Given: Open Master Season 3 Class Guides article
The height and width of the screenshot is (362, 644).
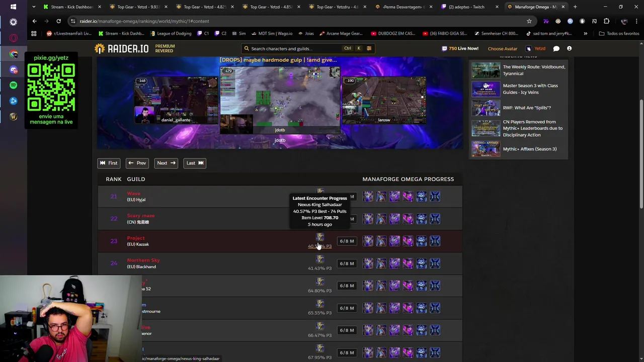Looking at the screenshot, I should (530, 89).
